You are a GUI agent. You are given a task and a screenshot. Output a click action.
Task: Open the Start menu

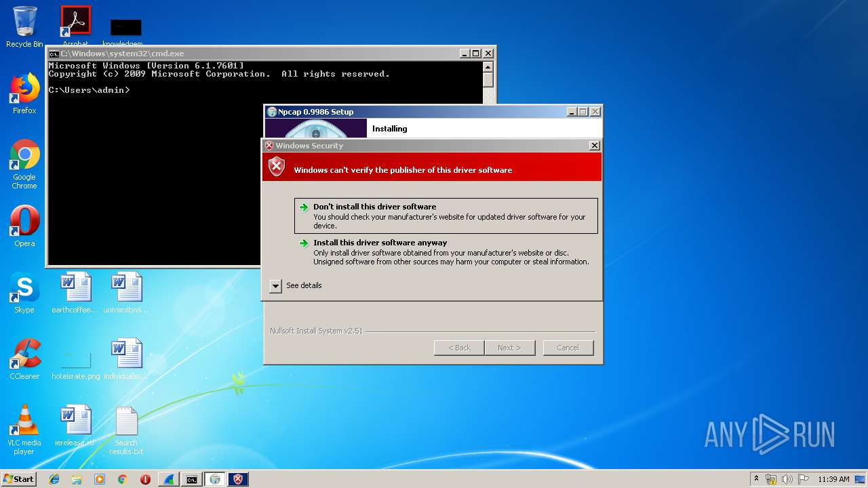click(18, 479)
